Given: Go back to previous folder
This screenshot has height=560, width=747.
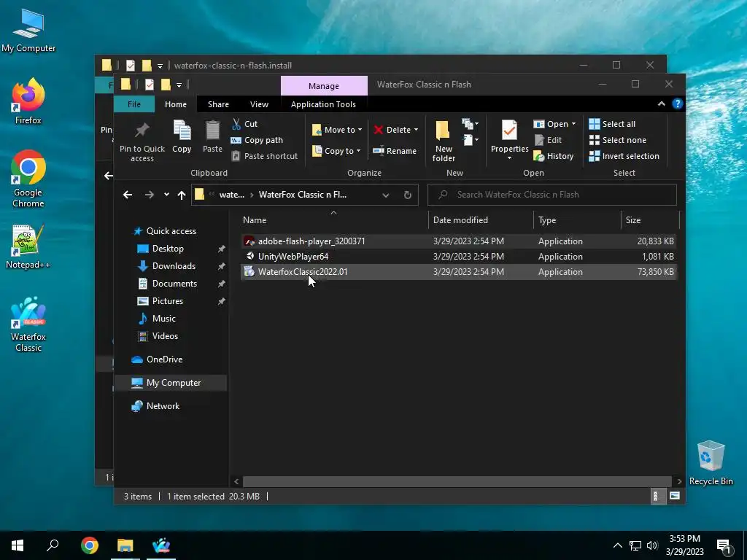Looking at the screenshot, I should (x=127, y=195).
